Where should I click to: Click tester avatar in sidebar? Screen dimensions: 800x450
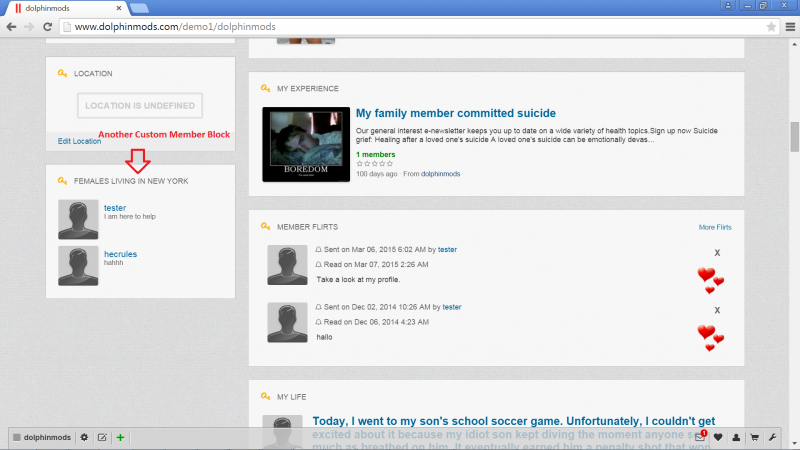(x=78, y=219)
